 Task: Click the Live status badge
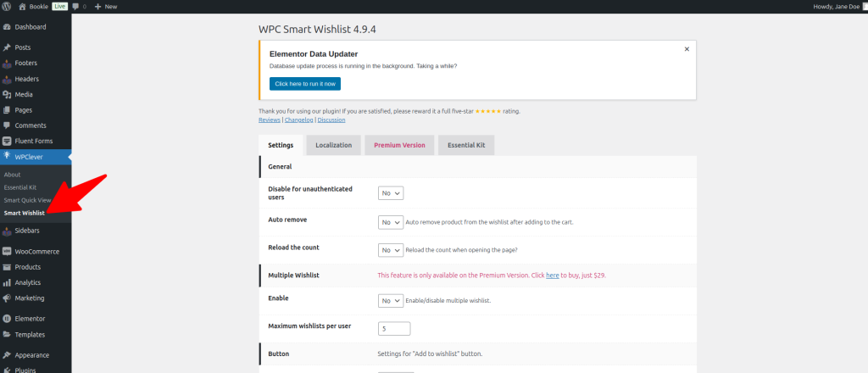[x=60, y=7]
